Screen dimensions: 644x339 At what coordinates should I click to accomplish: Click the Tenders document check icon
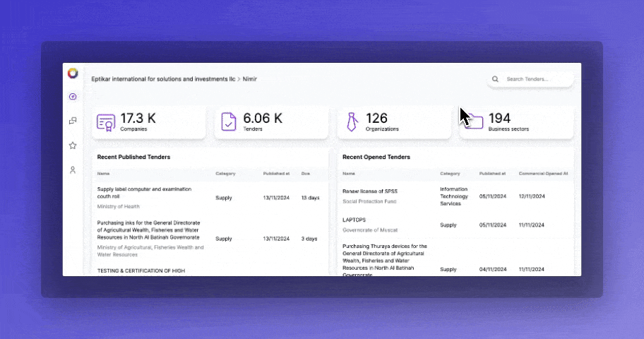click(x=229, y=122)
